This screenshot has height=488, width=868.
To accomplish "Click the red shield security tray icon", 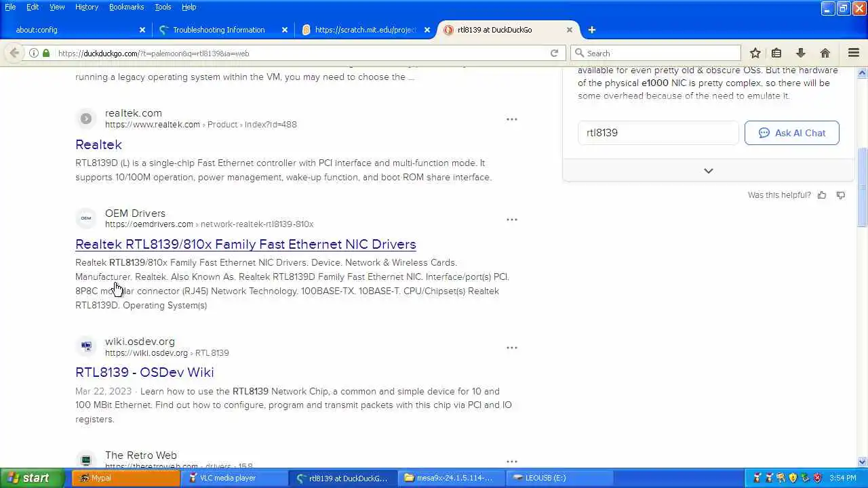I will coord(817,478).
